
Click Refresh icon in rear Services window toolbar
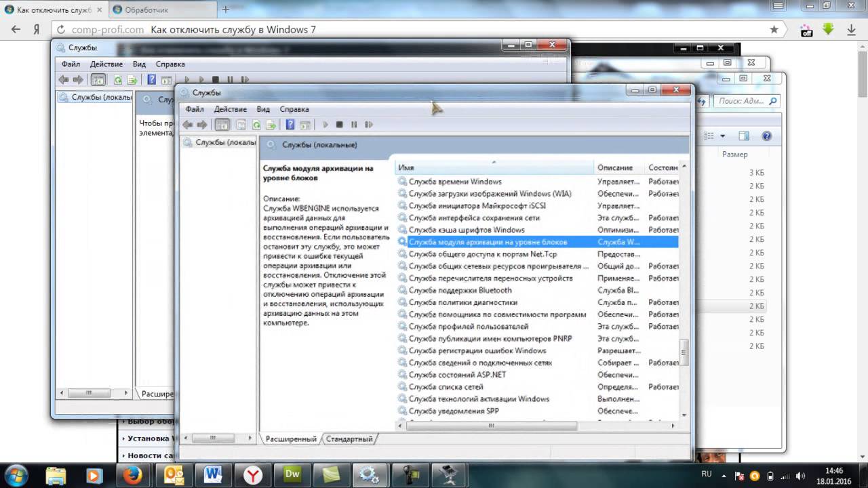point(118,80)
